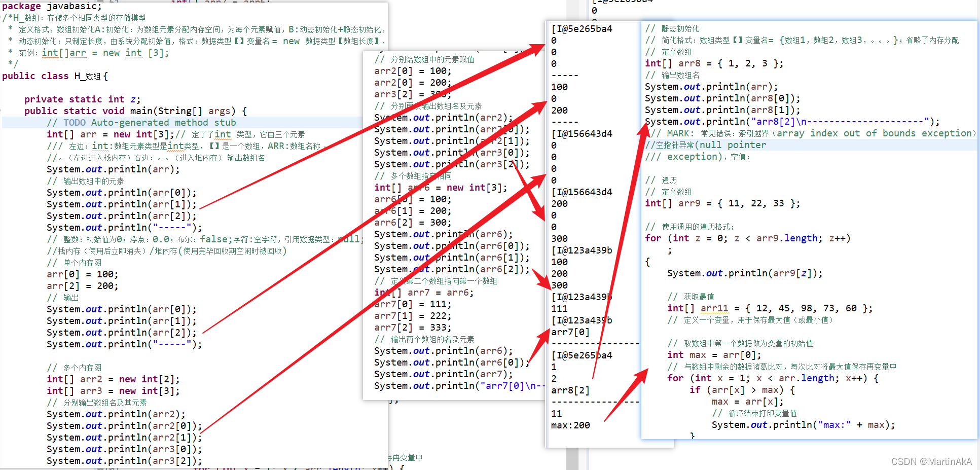Click the 'if (arr[x] > max) {' condition
This screenshot has width=980, height=470.
pyautogui.click(x=742, y=390)
